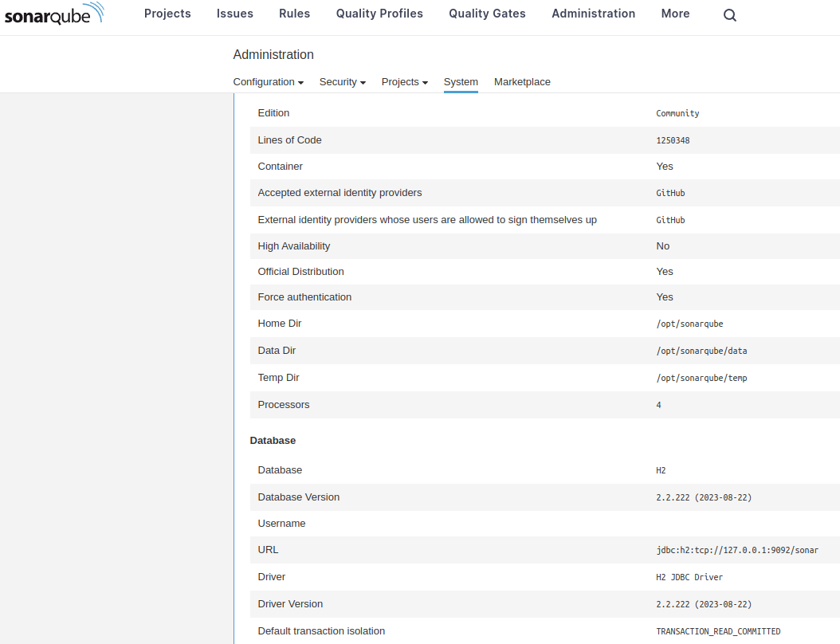Open the Marketplace tab
This screenshot has height=644, width=840.
[522, 81]
